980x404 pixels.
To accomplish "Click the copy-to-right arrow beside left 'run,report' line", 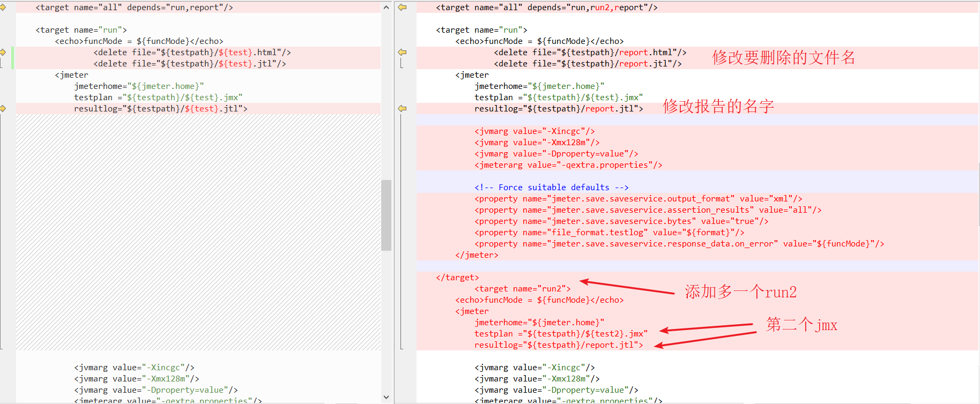I will pos(3,8).
